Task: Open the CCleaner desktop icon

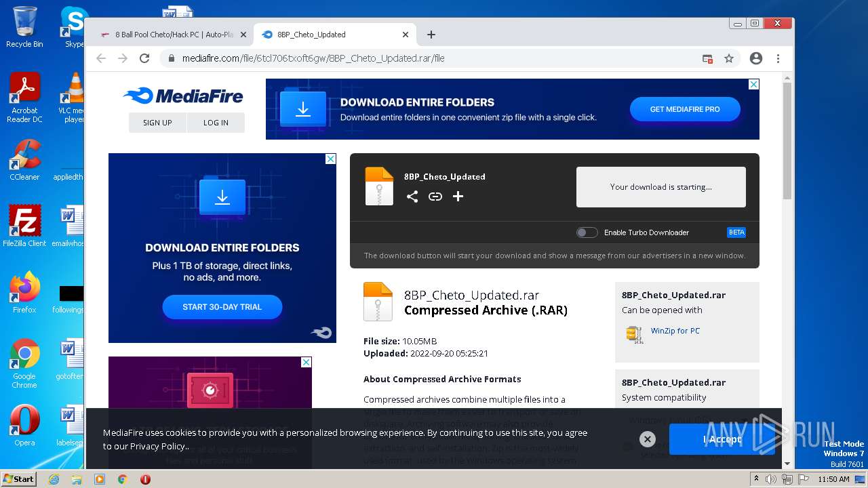Action: coord(24,160)
